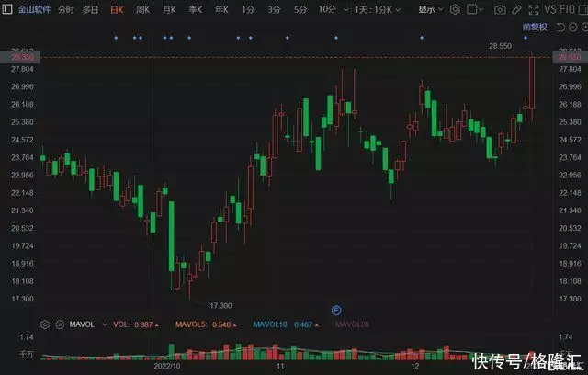Image resolution: width=588 pixels, height=375 pixels.
Task: Select the 周K weekly tab
Action: coord(142,10)
